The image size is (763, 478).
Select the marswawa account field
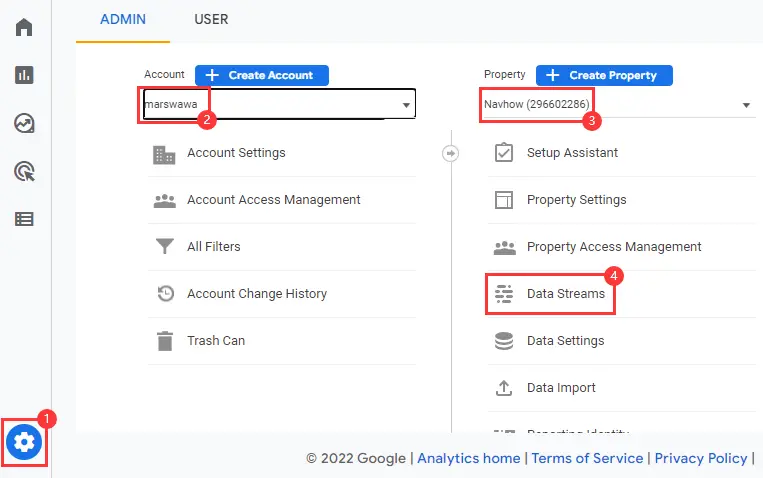coord(279,104)
